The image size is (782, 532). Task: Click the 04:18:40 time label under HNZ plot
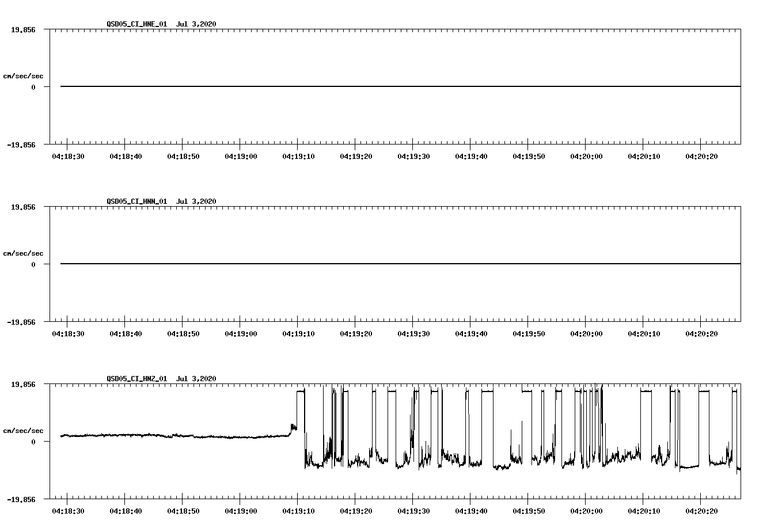pyautogui.click(x=126, y=511)
